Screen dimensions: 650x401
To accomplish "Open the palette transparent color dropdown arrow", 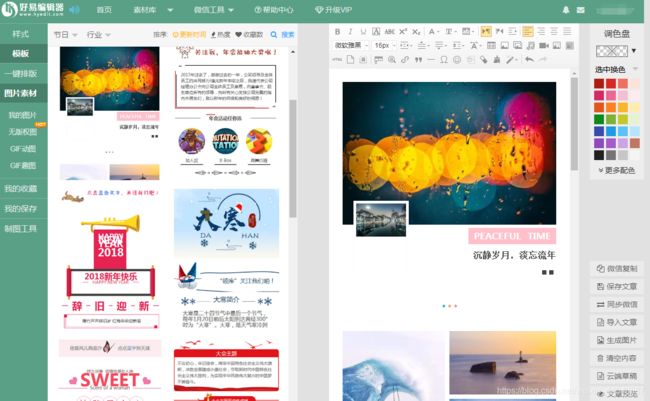I will [633, 51].
